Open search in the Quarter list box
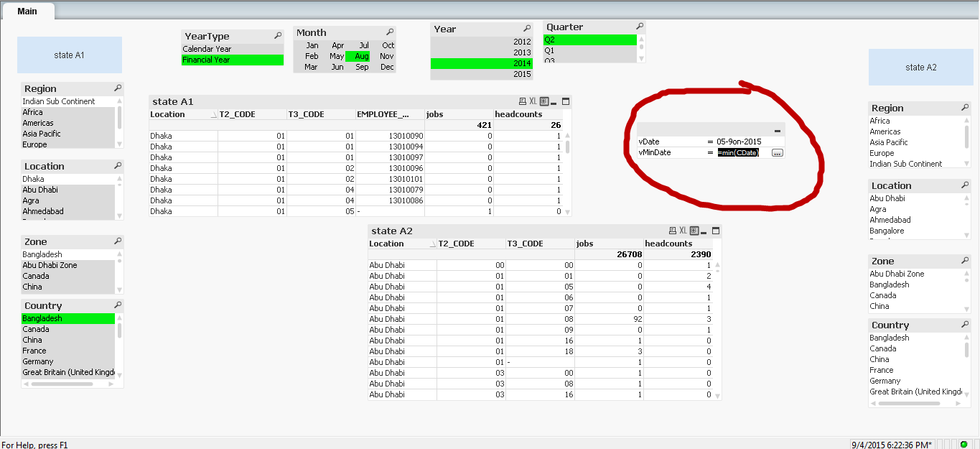Screen dimensions: 980x449 [x=640, y=27]
